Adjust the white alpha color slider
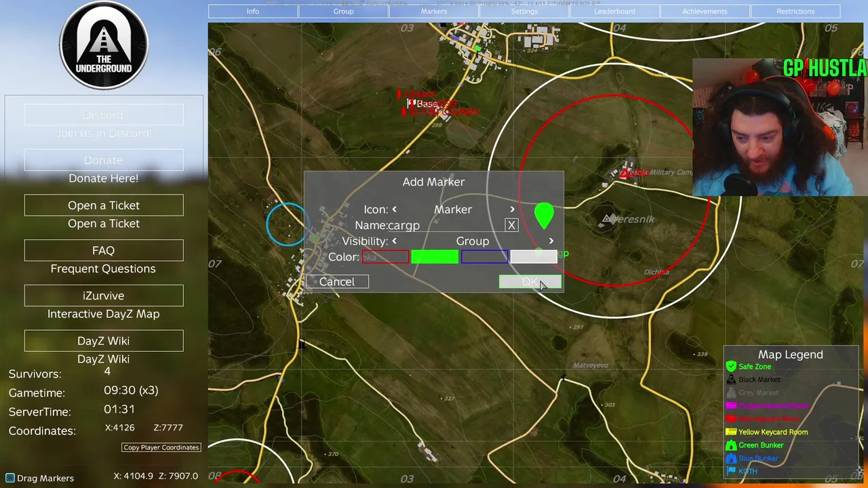868x488 pixels. tap(534, 257)
